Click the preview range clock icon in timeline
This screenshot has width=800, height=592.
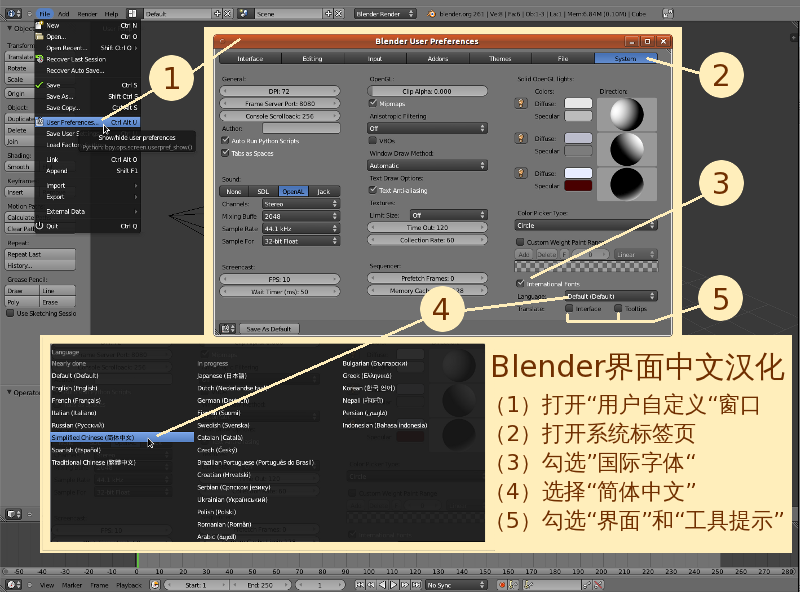pyautogui.click(x=155, y=585)
